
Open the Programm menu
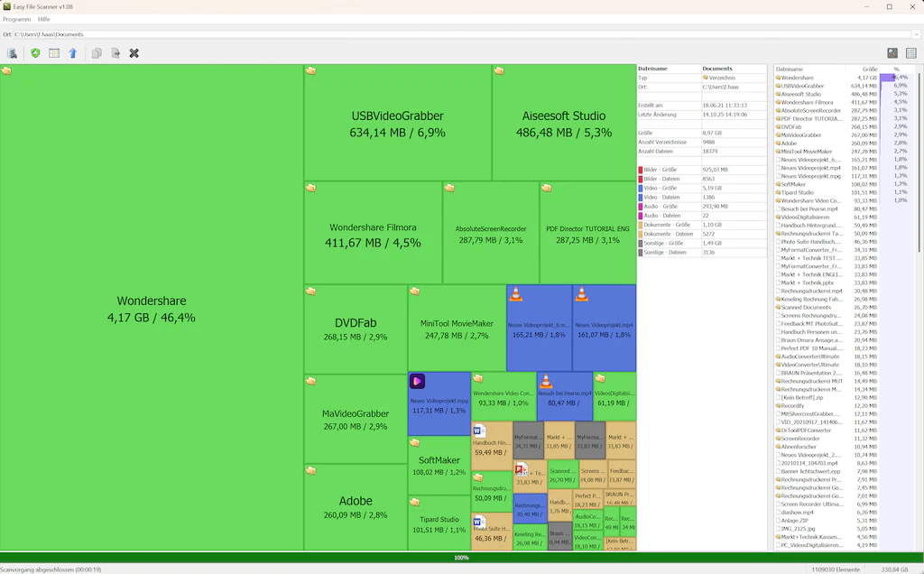16,20
